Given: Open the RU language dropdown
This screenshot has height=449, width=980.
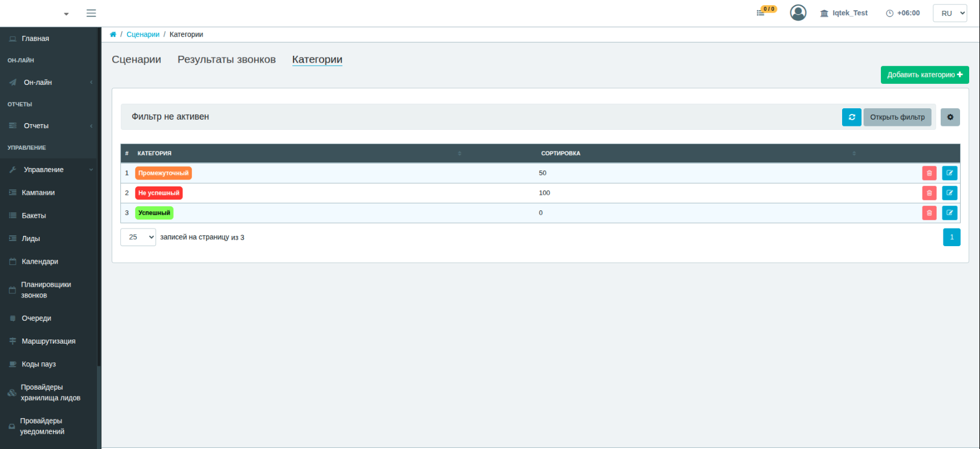Looking at the screenshot, I should [950, 13].
